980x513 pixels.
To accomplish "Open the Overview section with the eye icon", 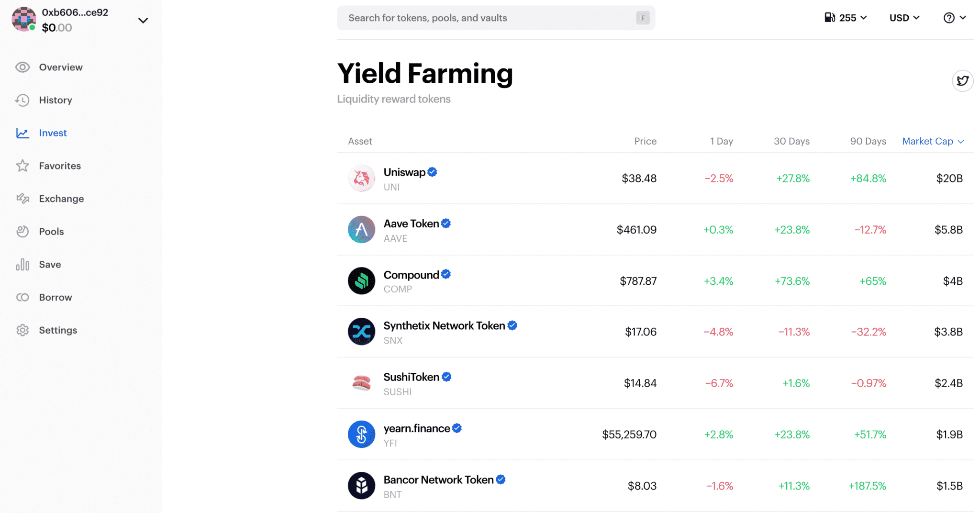I will point(22,67).
